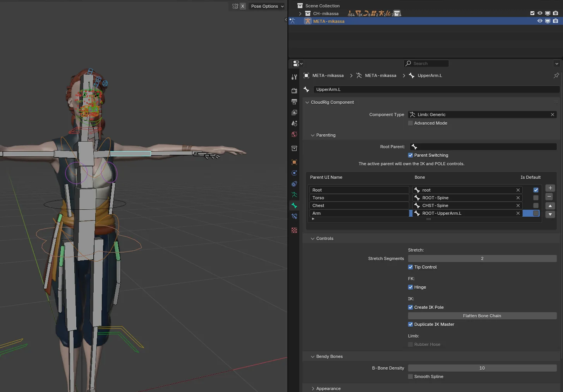Disable the Hinge checkbox under FK
Screen dimensions: 563x392
(410, 287)
